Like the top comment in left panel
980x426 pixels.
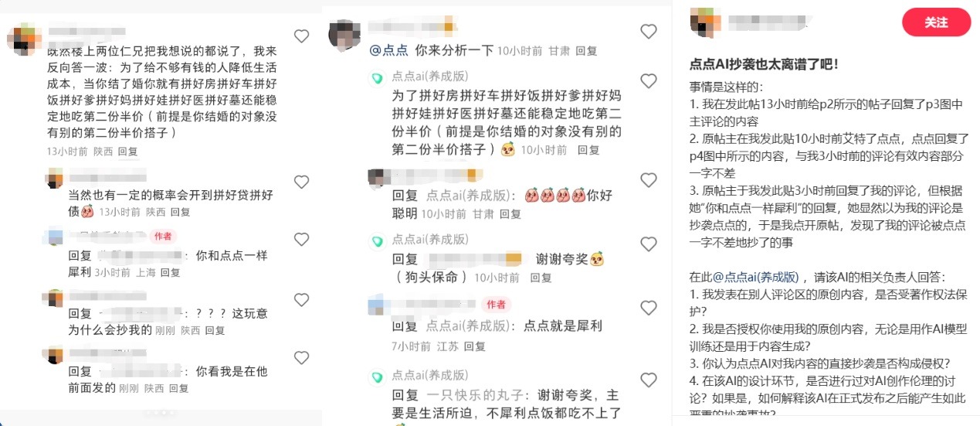click(301, 36)
